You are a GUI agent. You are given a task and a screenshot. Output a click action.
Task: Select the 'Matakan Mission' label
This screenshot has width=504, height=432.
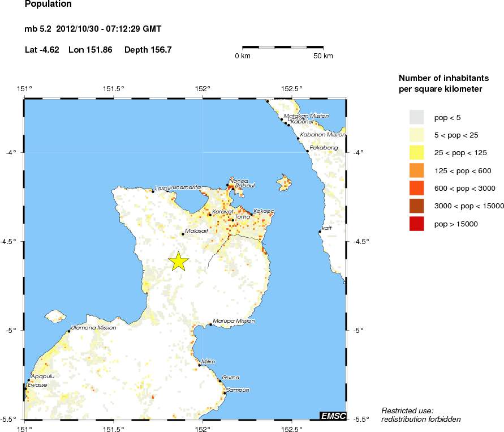(306, 116)
